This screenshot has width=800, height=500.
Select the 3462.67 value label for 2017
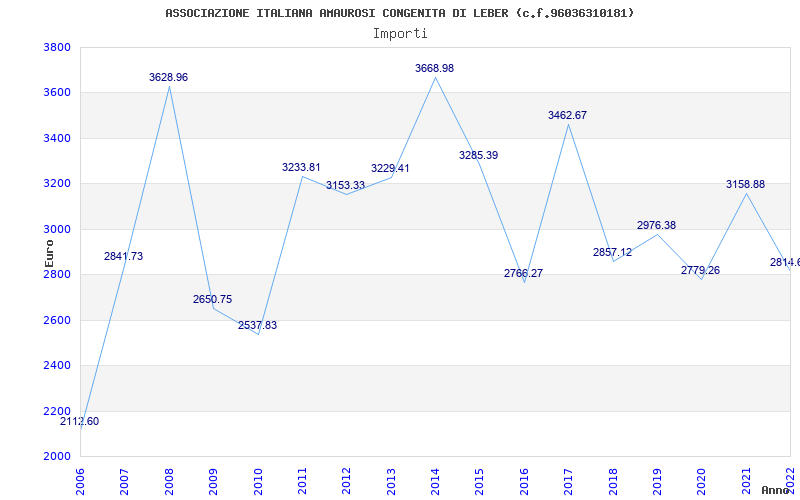(567, 115)
